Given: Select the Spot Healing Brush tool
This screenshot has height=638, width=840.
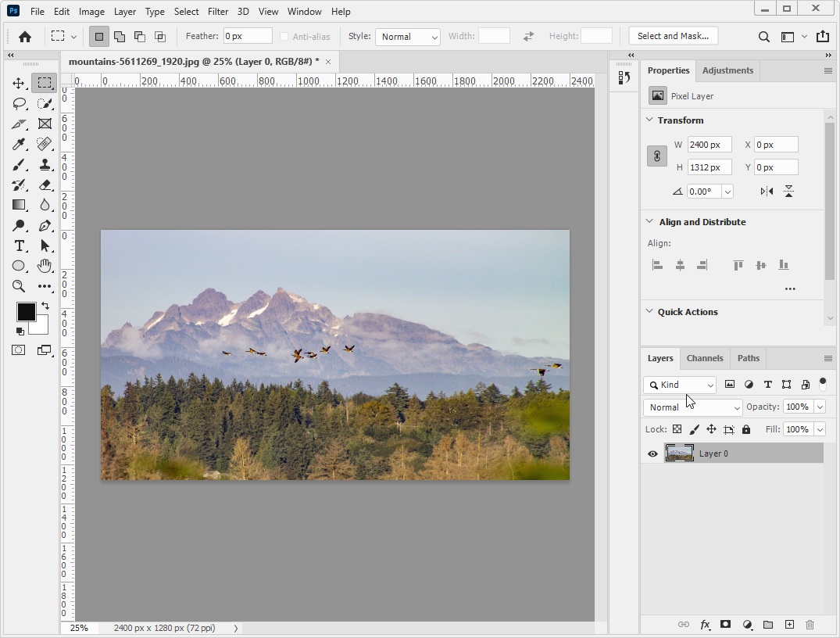Looking at the screenshot, I should (45, 144).
